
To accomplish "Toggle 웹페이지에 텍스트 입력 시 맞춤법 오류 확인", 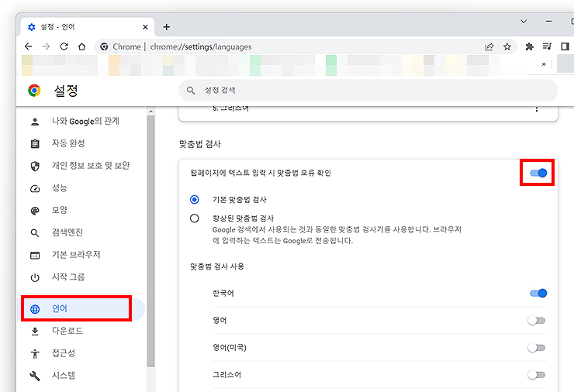I will pyautogui.click(x=538, y=173).
